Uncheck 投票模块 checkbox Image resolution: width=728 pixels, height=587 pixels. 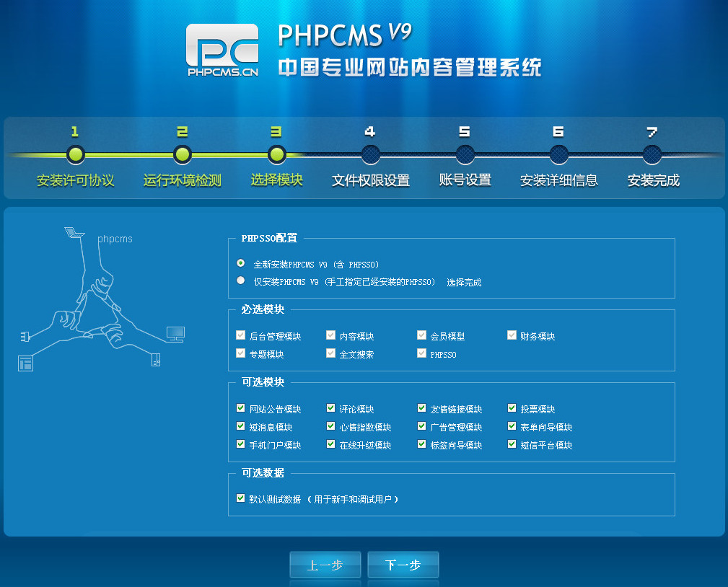pos(512,408)
